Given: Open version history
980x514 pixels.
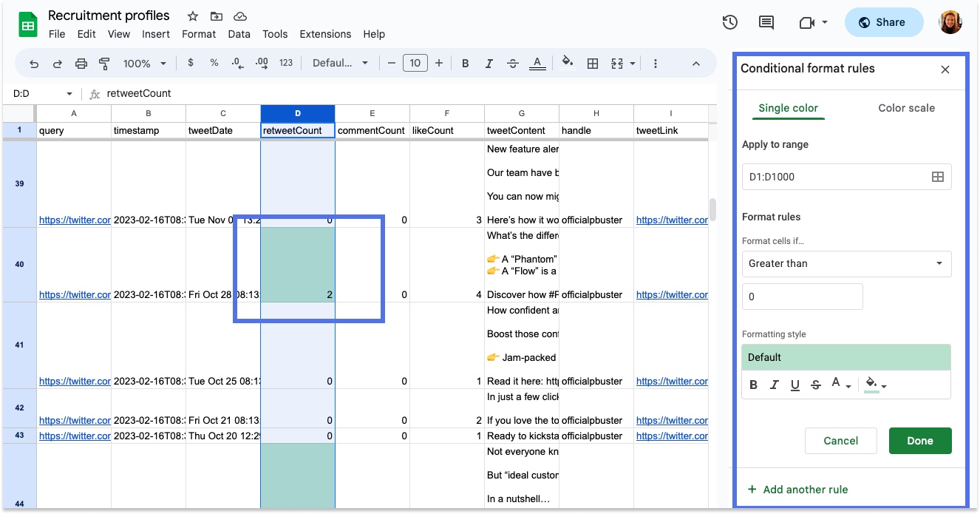Looking at the screenshot, I should point(729,22).
